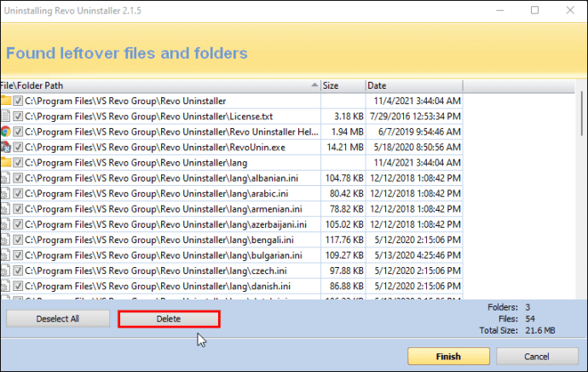
Task: Click the License.txt text file icon
Action: click(x=5, y=116)
